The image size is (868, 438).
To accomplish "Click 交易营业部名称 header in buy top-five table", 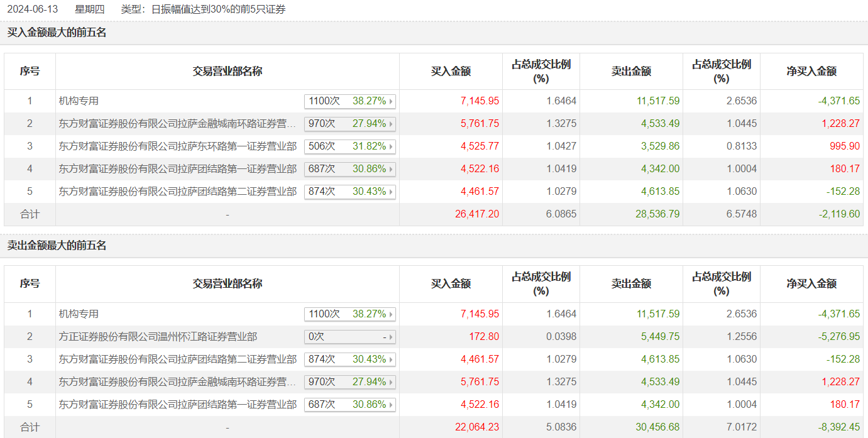I will pos(228,72).
